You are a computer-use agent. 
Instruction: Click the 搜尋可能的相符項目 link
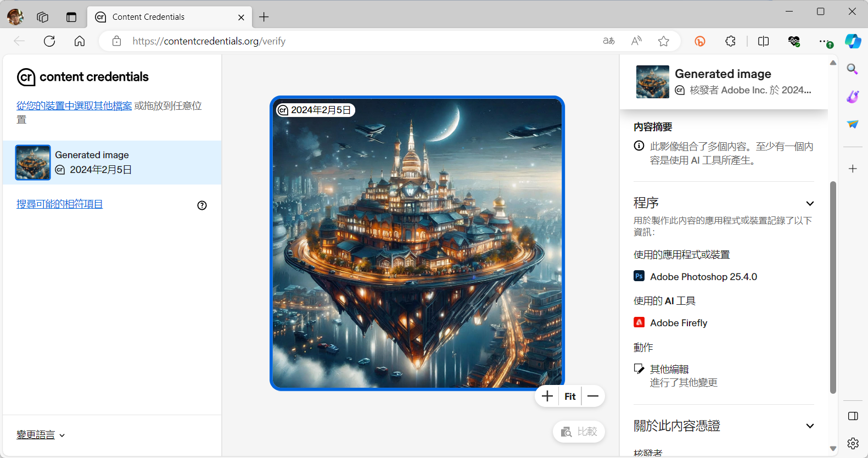pos(59,204)
